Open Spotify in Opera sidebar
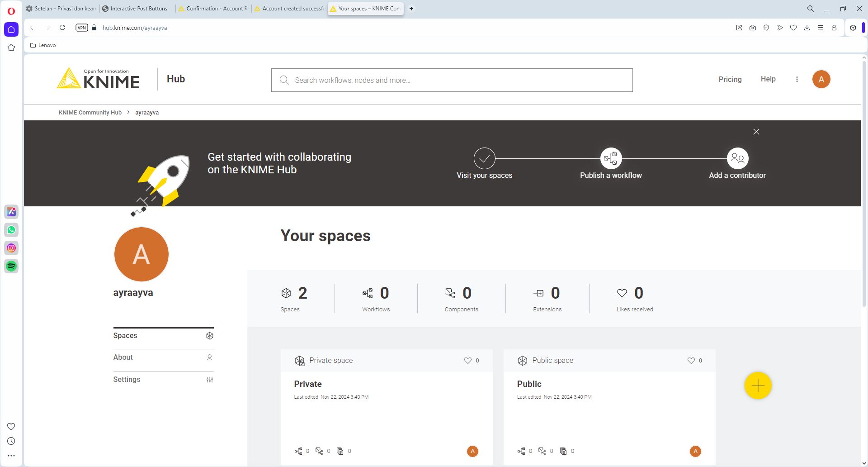Screen dimensions: 868x467 11,266
